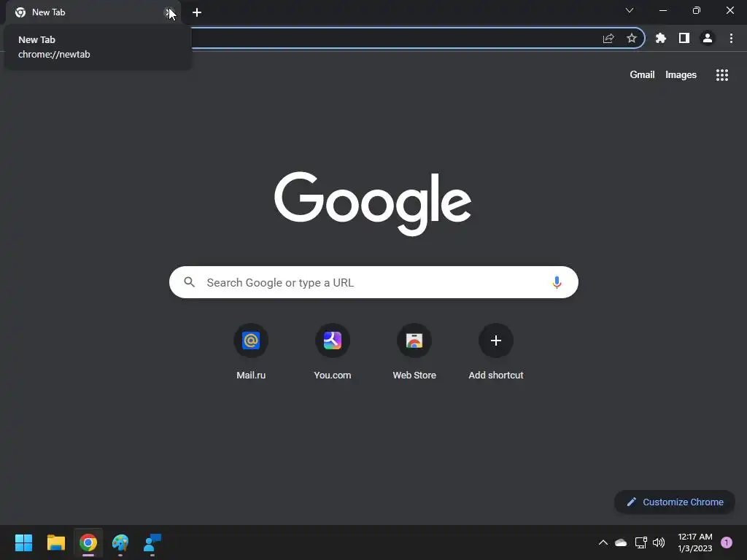Click the Chrome logo on the tab
747x560 pixels.
20,12
